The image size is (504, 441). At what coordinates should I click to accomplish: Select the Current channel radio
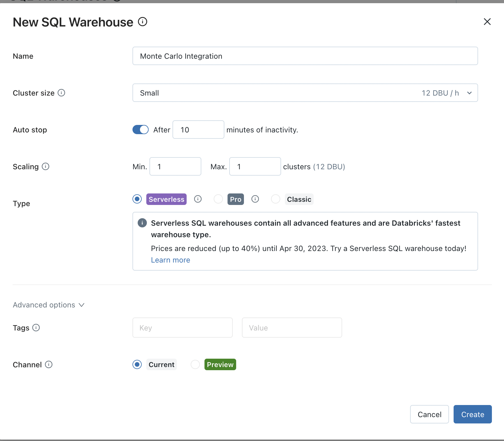point(137,364)
